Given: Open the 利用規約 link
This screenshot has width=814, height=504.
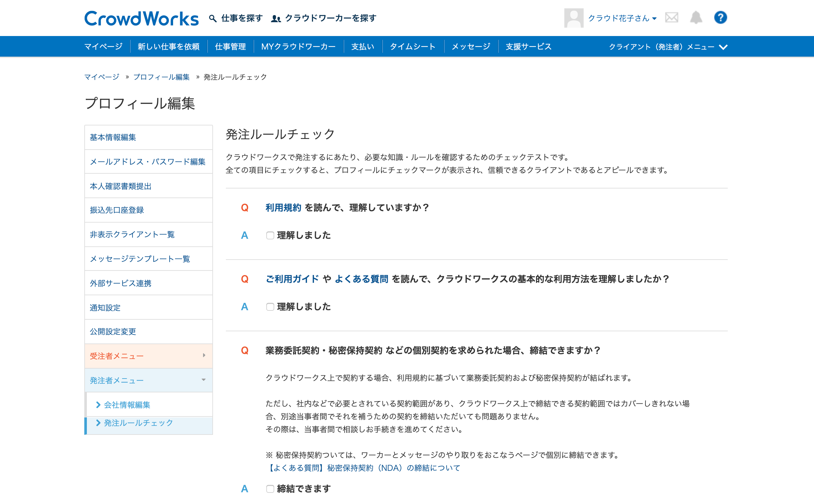Looking at the screenshot, I should 283,207.
